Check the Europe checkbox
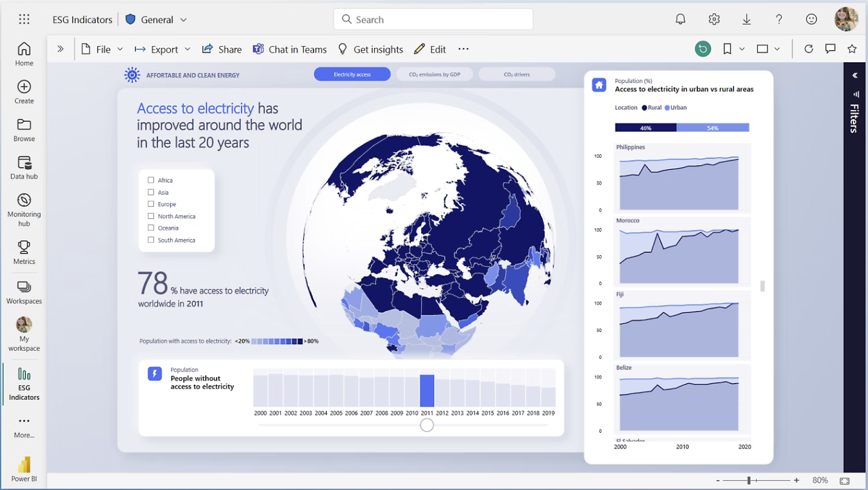This screenshot has height=490, width=868. (x=151, y=204)
